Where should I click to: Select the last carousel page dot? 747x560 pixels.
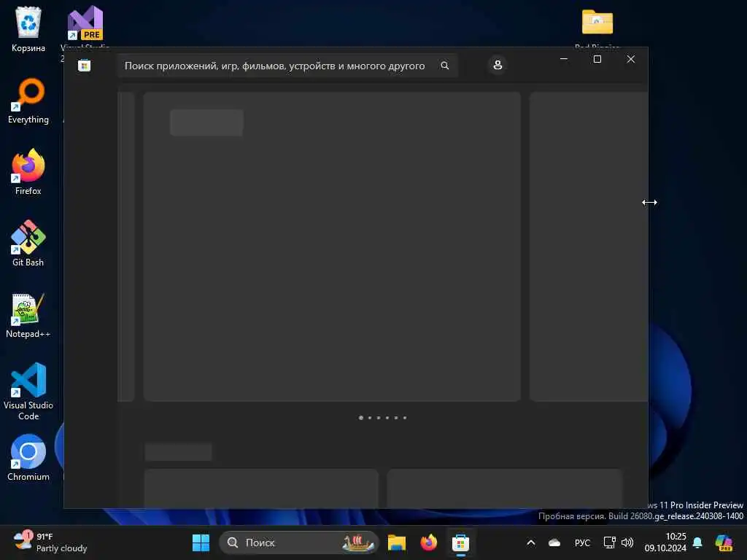404,418
